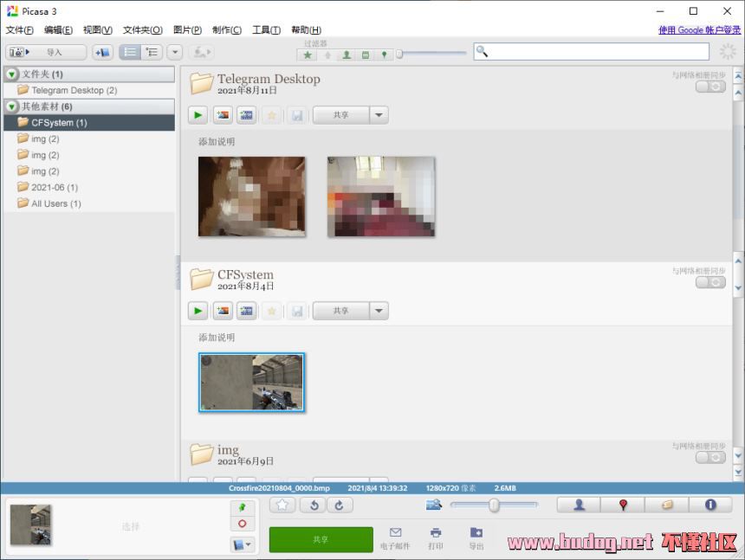Viewport: 745px width, 560px height.
Task: Show photo properties info panel
Action: click(x=711, y=505)
